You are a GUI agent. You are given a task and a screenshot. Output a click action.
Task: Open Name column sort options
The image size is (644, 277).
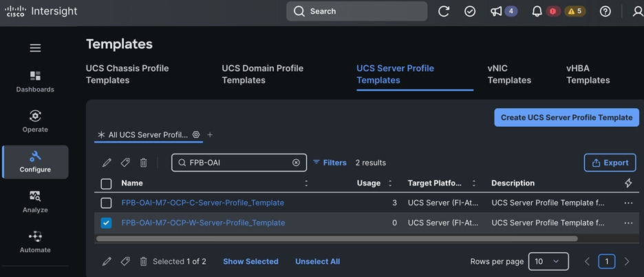coord(306,183)
